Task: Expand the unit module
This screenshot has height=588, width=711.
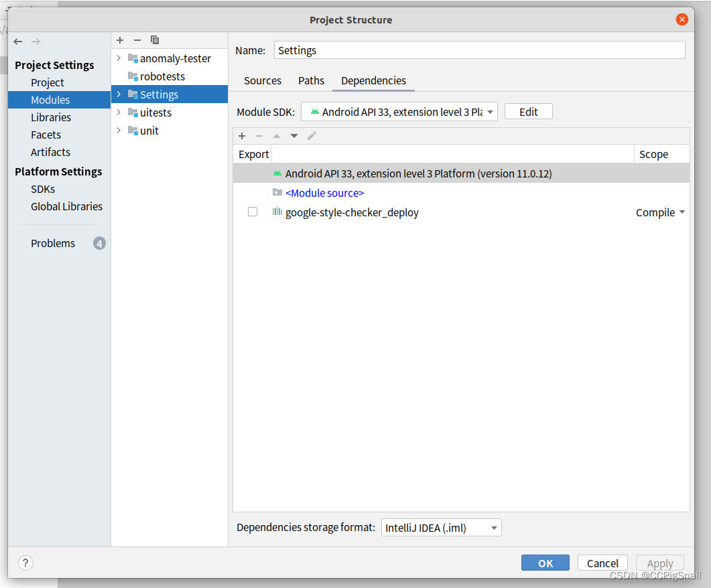Action: point(119,131)
